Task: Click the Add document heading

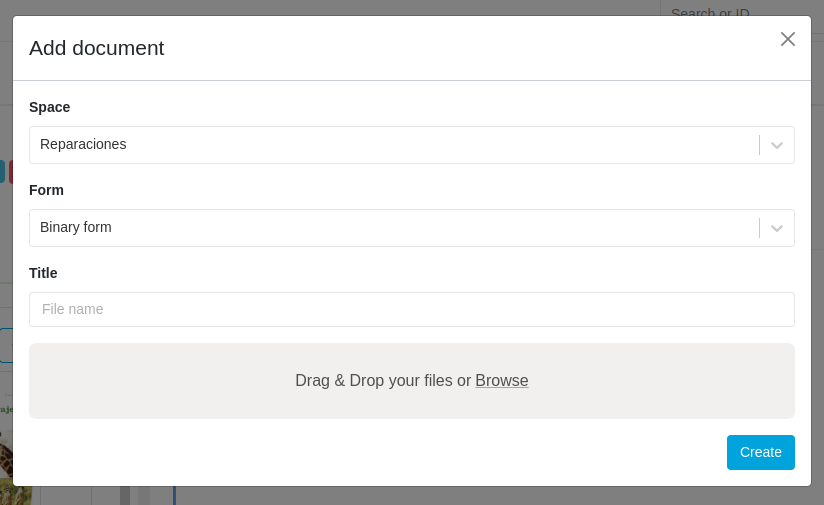Action: pyautogui.click(x=97, y=48)
